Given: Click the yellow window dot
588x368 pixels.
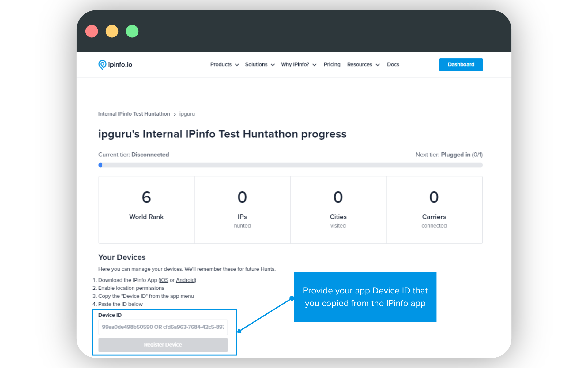Looking at the screenshot, I should click(112, 31).
